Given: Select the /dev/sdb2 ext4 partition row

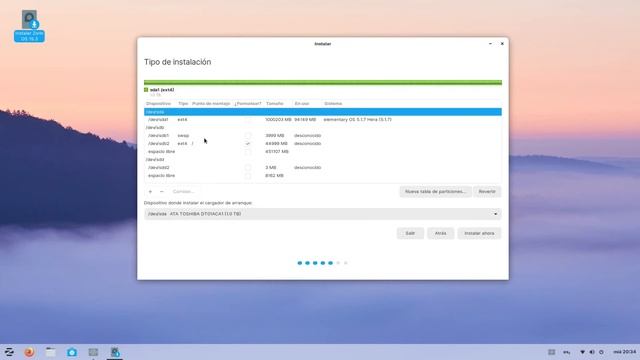Looking at the screenshot, I should pyautogui.click(x=322, y=144).
